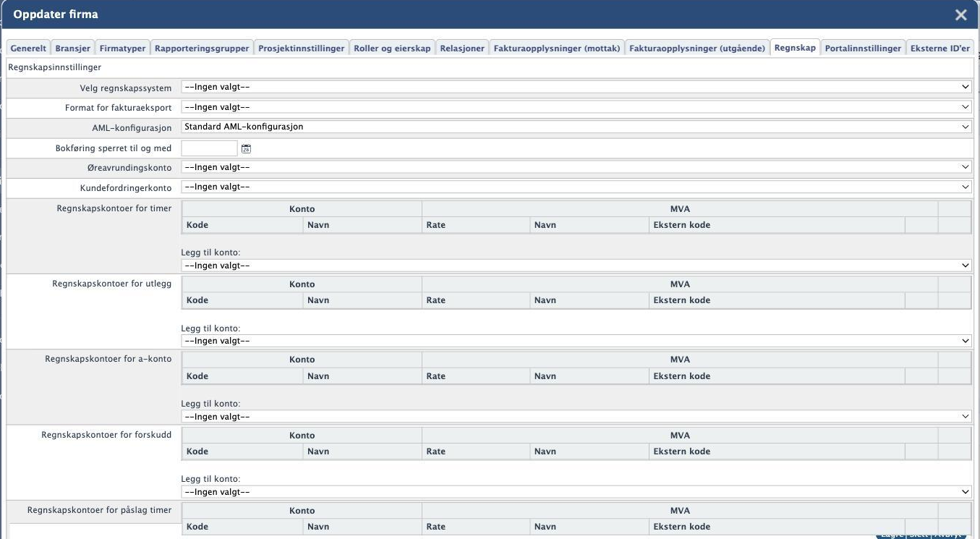Open Legg til konto dropdown for forskudd
980x539 pixels.
[576, 492]
